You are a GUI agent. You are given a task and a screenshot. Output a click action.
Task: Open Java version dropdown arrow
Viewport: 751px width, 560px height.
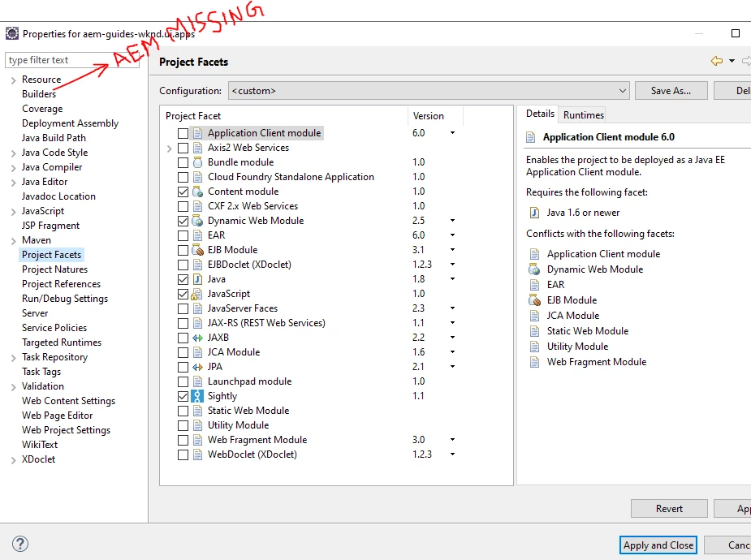[x=452, y=279]
